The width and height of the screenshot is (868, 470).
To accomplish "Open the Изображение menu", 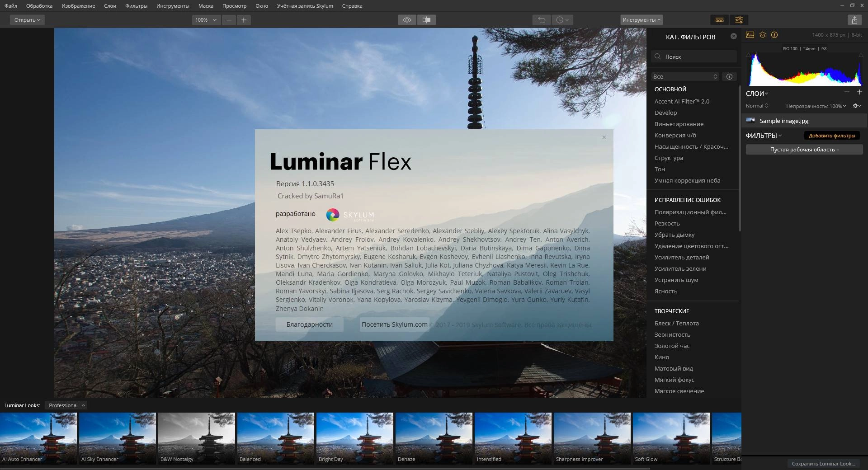I will tap(78, 6).
